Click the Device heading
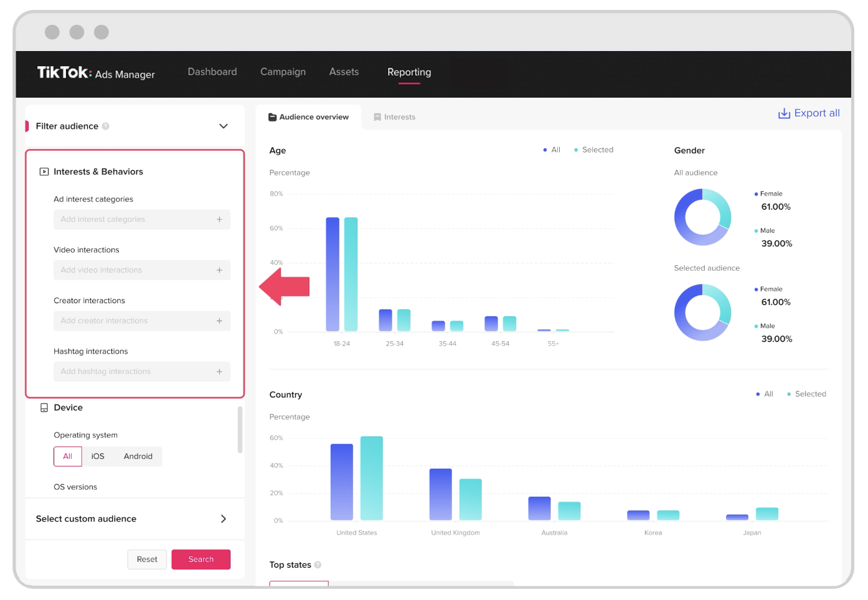The height and width of the screenshot is (600, 868). 68,408
